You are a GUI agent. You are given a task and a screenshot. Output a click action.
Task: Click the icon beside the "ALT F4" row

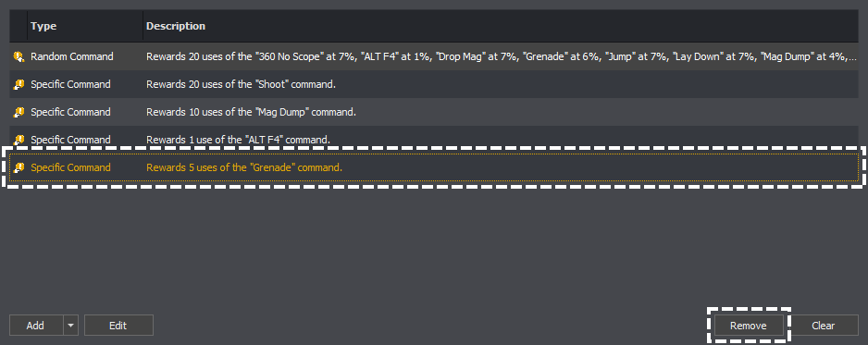[19, 140]
